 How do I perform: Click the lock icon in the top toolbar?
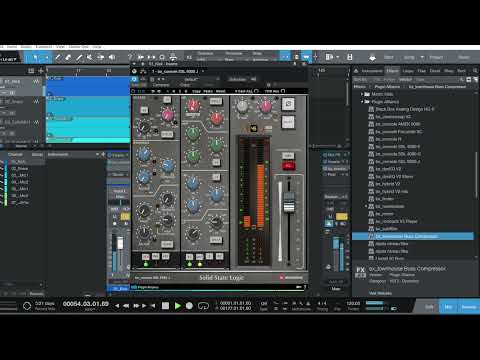296,57
